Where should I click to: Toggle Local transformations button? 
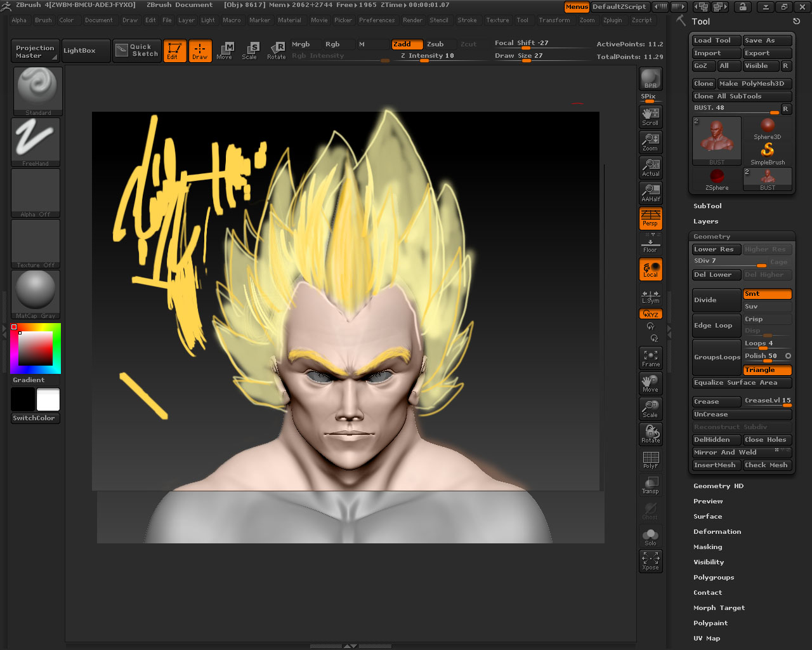coord(650,269)
